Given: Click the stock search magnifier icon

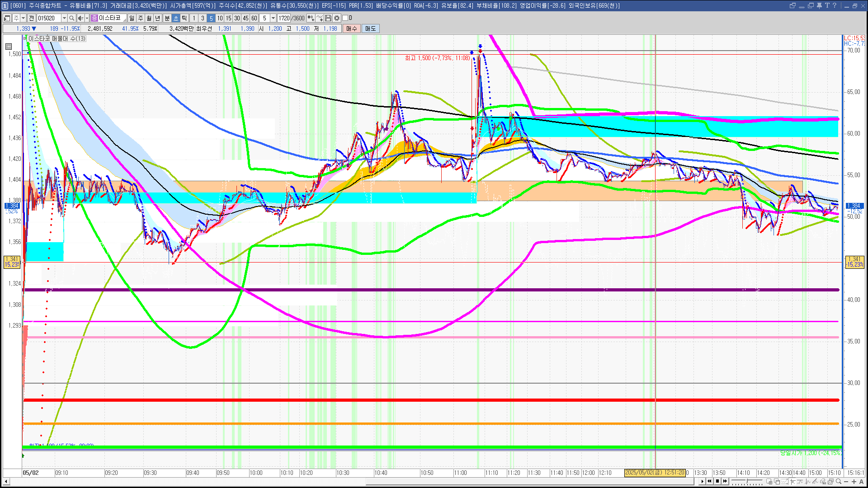Looking at the screenshot, I should (x=71, y=18).
